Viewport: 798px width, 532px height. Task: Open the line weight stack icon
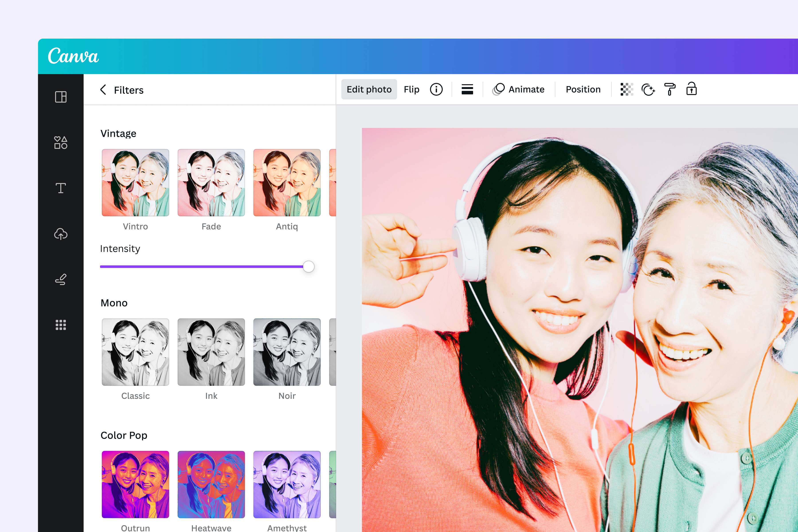(x=467, y=90)
